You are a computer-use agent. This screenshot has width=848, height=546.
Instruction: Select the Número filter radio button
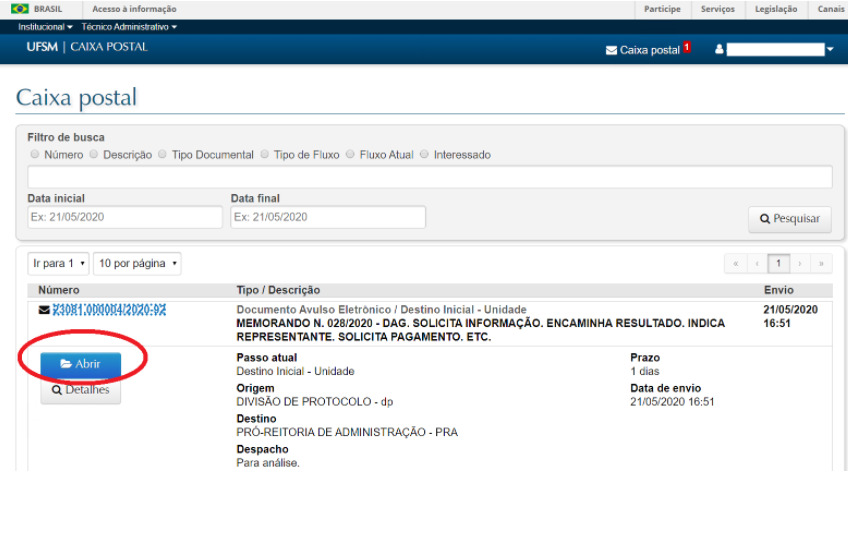click(x=35, y=155)
